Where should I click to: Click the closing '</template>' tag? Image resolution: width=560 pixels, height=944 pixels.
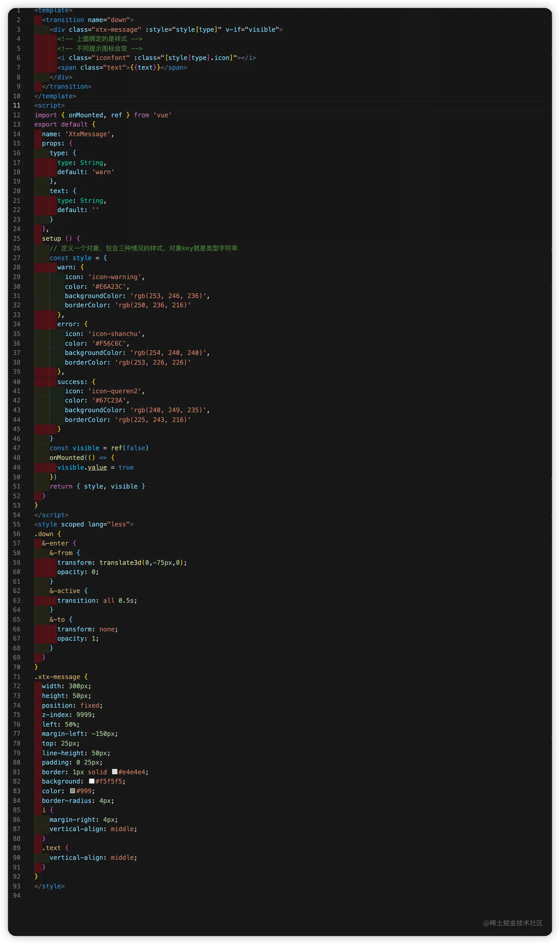(x=55, y=96)
